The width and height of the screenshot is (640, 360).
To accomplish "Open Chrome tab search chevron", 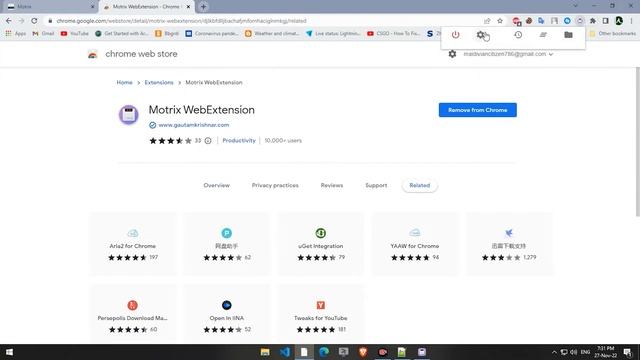I will tap(575, 6).
